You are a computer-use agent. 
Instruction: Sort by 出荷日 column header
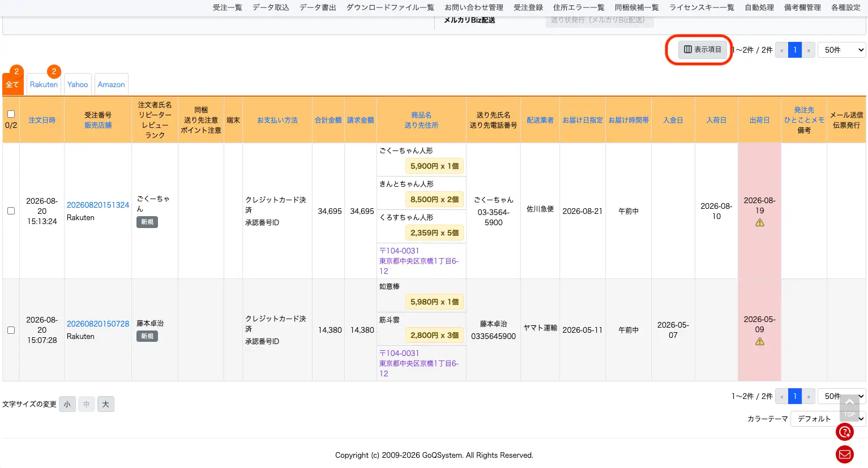tap(759, 120)
